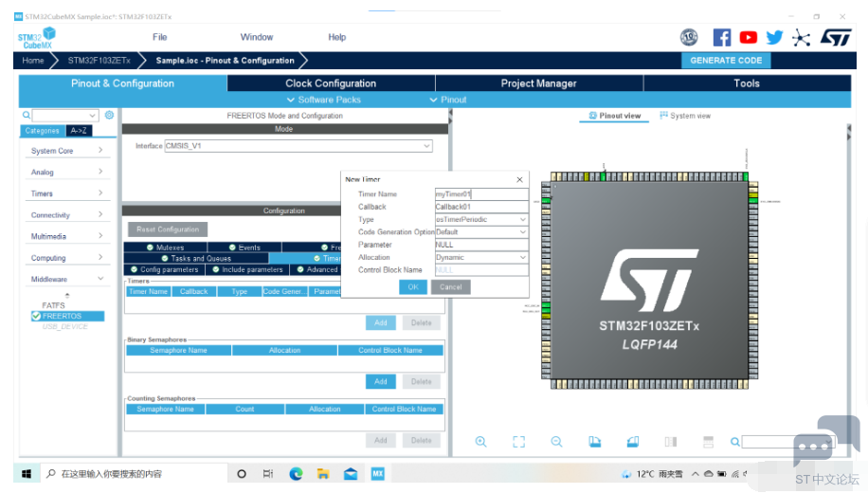Image resolution: width=868 pixels, height=494 pixels.
Task: Open the Interface CMSIS_V1 dropdown
Action: pyautogui.click(x=298, y=146)
